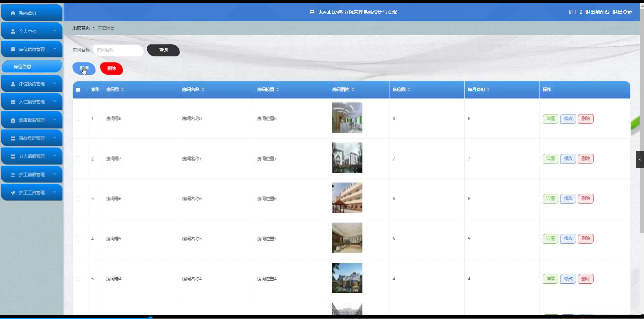Click the sliders icon beside 护工请假管理
This screenshot has width=644, height=319.
click(x=13, y=175)
